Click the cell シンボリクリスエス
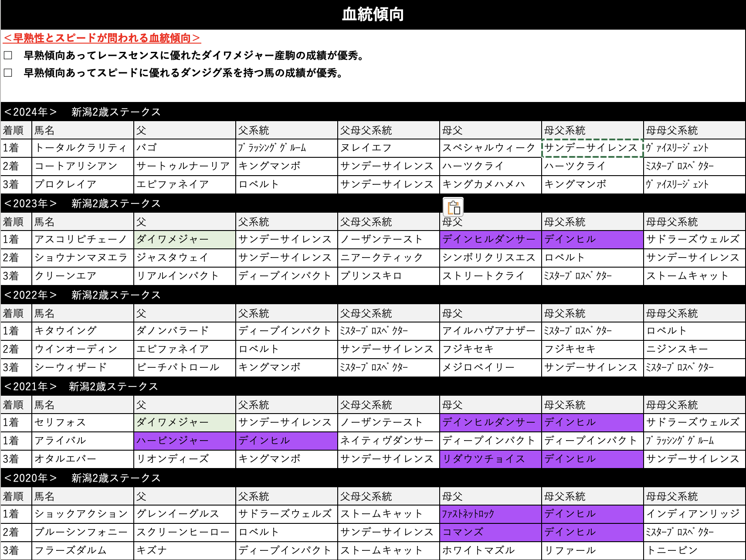This screenshot has width=746, height=560. pos(491,258)
